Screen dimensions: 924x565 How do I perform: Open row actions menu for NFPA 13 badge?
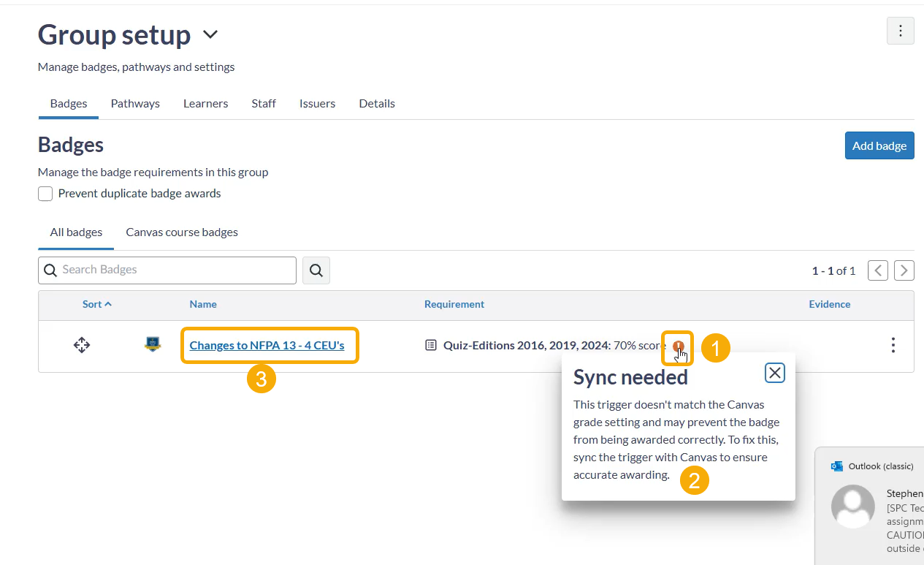[893, 345]
